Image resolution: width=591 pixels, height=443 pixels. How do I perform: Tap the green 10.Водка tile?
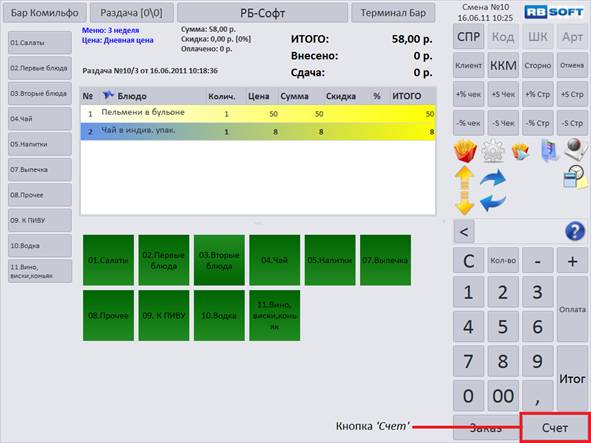point(219,316)
